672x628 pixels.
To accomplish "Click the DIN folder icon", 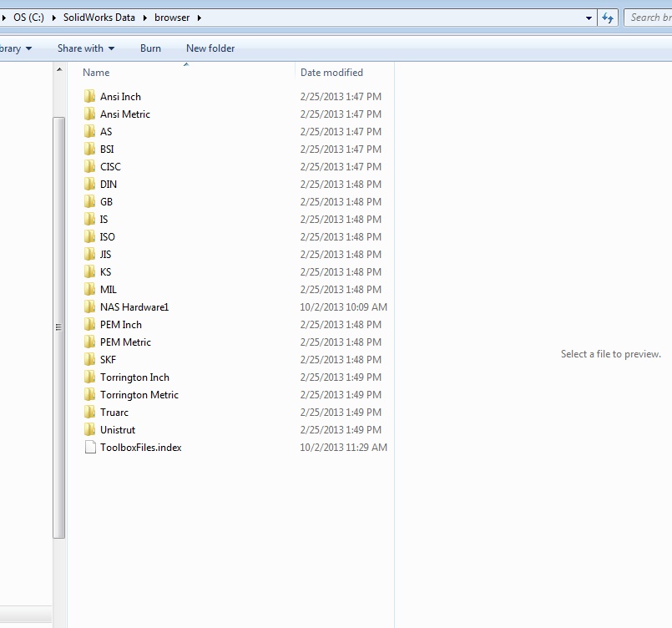I will (x=89, y=184).
